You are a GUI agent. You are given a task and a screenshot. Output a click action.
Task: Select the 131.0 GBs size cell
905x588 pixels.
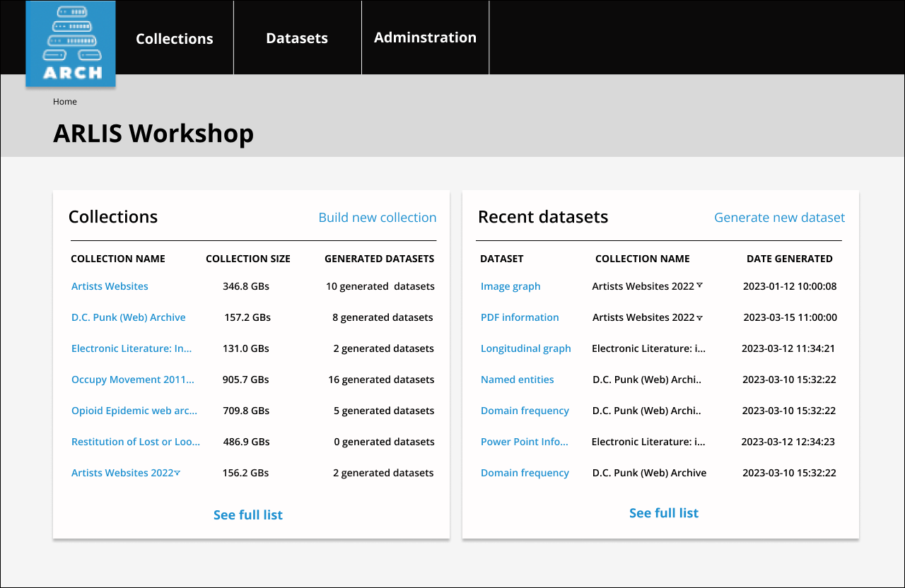[x=246, y=348]
